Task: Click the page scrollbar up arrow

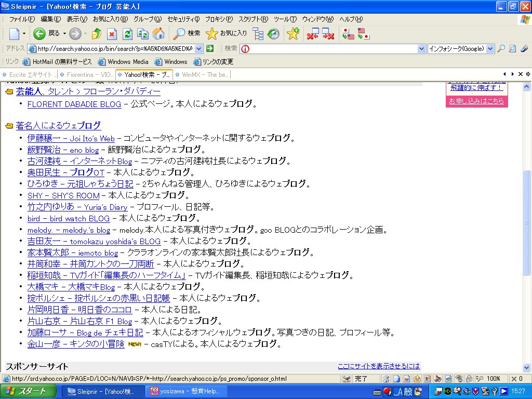Action: (527, 87)
